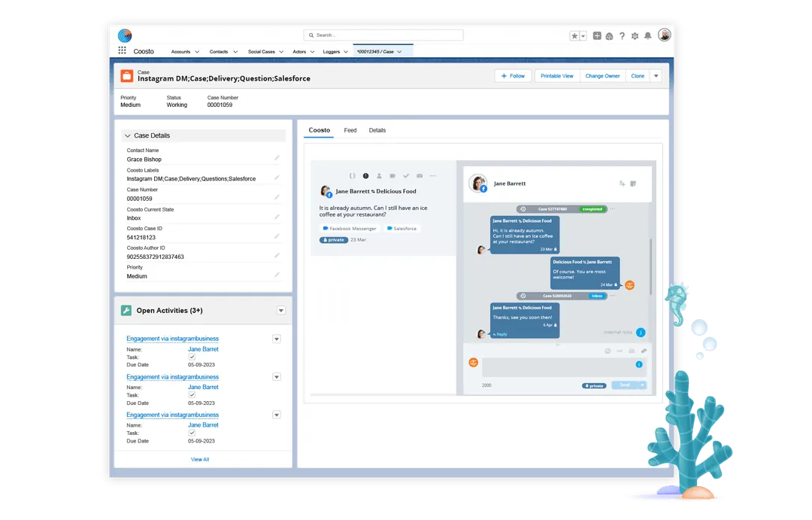
Task: Open the help question mark icon
Action: point(622,36)
